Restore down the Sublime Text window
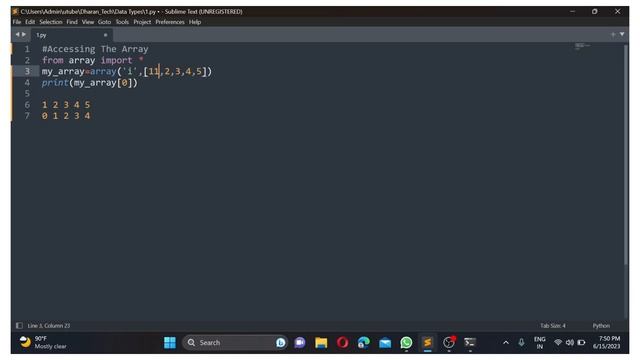Viewport: 640px width, 360px height. [595, 11]
